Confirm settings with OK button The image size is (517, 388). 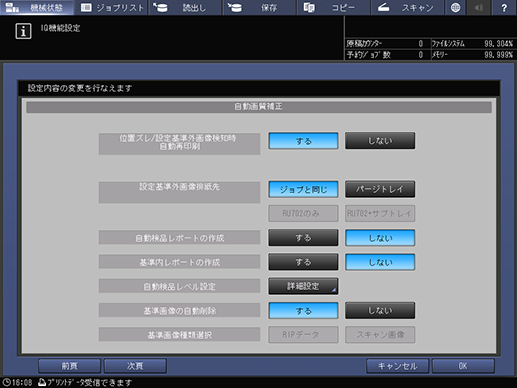[463, 366]
